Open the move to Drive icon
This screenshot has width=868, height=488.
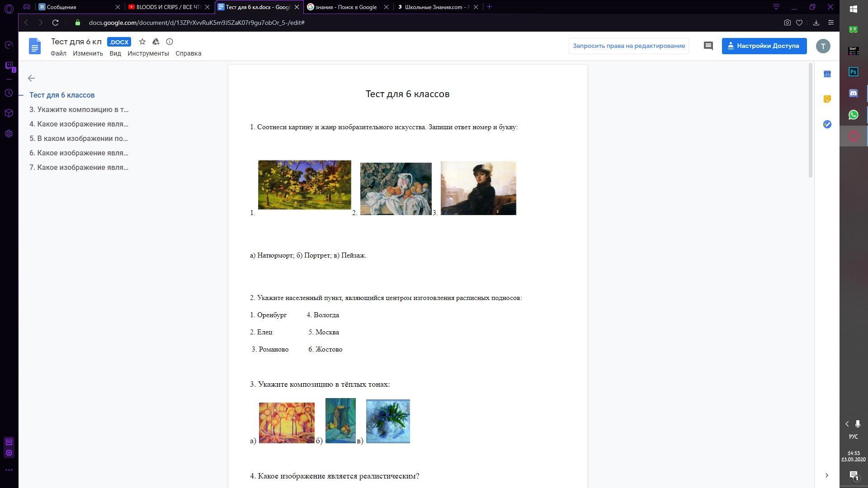[x=156, y=42]
